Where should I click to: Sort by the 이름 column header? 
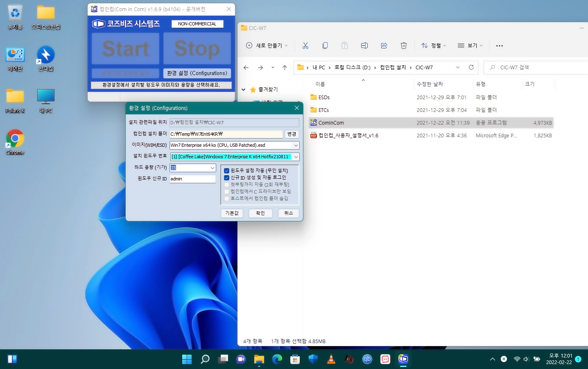pos(320,84)
